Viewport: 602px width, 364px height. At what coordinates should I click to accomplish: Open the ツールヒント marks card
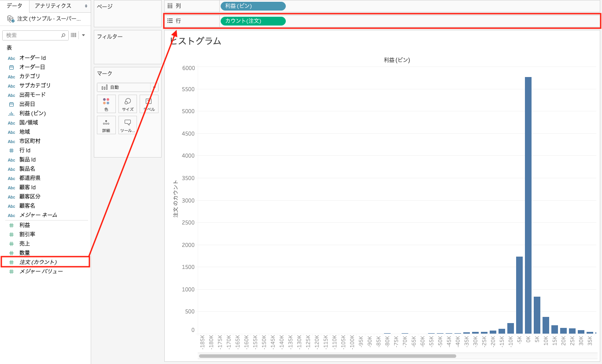(128, 125)
